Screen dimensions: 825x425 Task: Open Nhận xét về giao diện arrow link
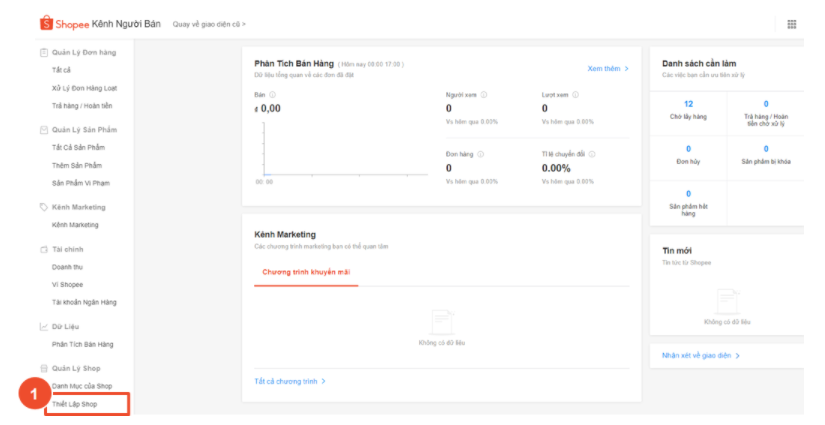(x=701, y=355)
